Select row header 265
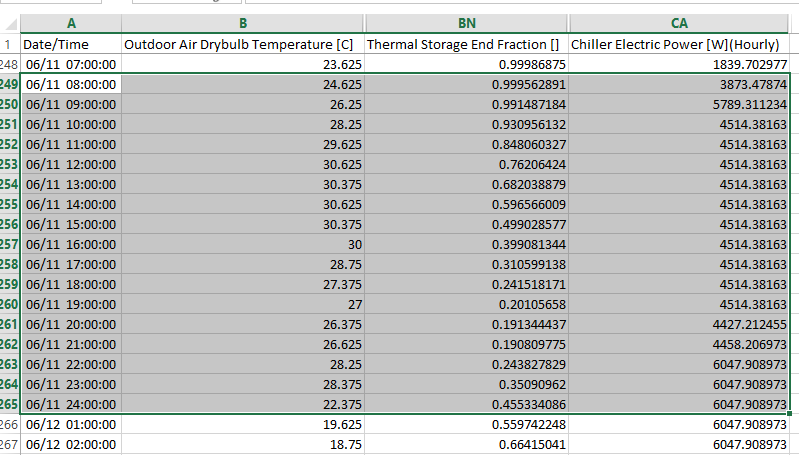The width and height of the screenshot is (799, 455). click(x=10, y=405)
